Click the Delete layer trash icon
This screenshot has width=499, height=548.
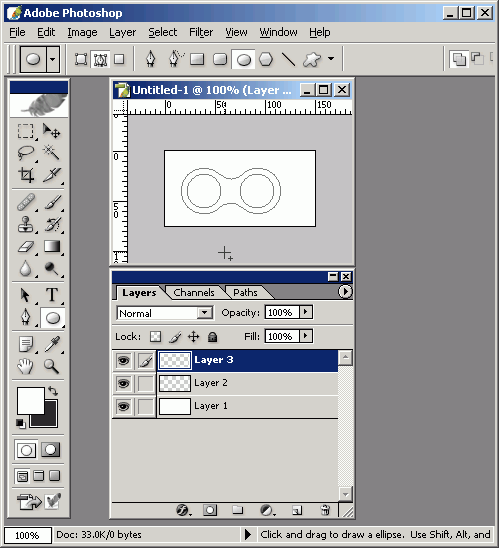click(325, 510)
